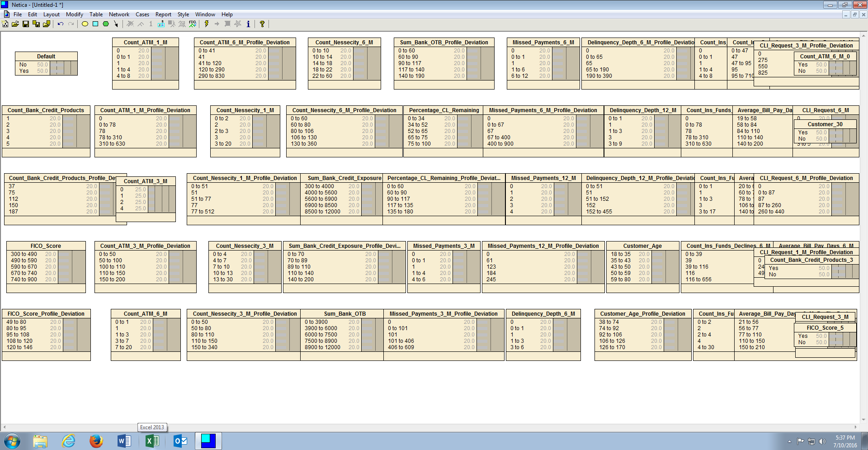868x450 pixels.
Task: Open the Report menu
Action: (x=163, y=14)
